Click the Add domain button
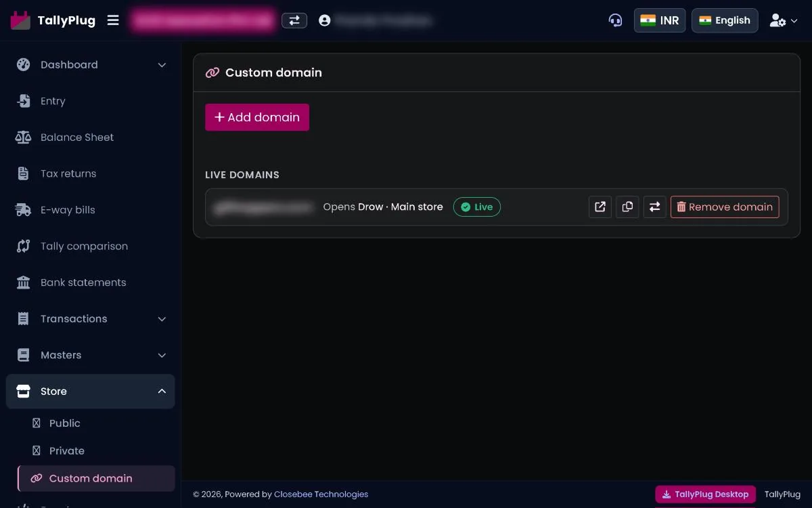Image resolution: width=812 pixels, height=508 pixels. click(x=257, y=117)
